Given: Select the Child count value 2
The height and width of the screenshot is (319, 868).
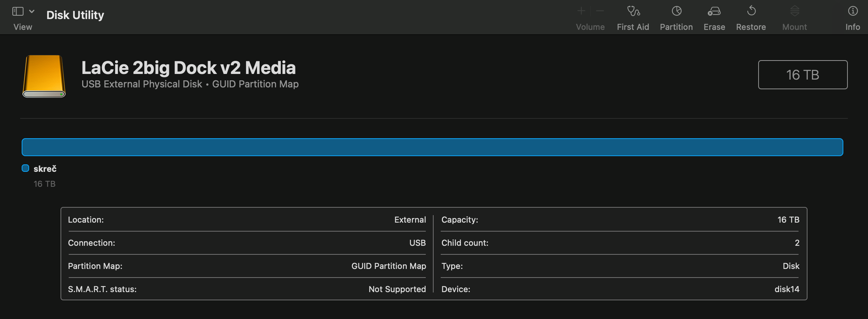Looking at the screenshot, I should [797, 243].
